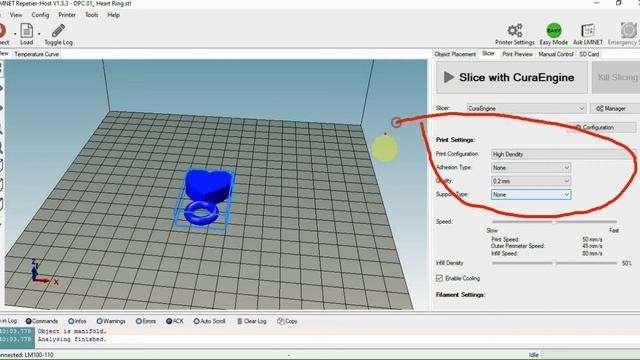The image size is (640, 360).
Task: Click the Configuration button
Action: click(x=601, y=127)
